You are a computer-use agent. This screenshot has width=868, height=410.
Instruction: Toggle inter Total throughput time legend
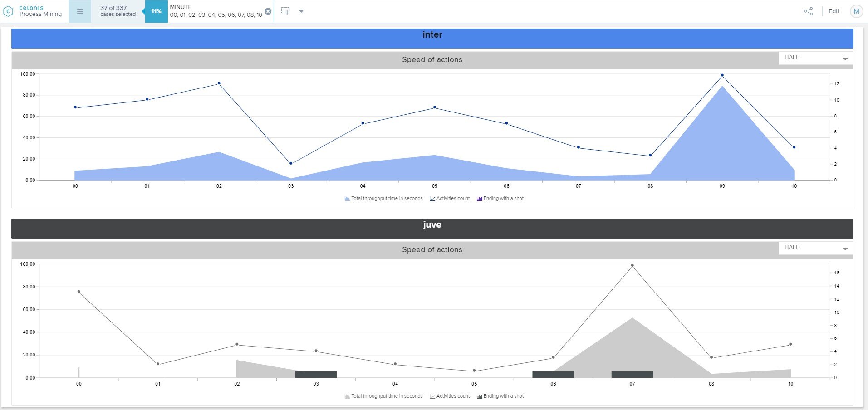click(x=383, y=199)
